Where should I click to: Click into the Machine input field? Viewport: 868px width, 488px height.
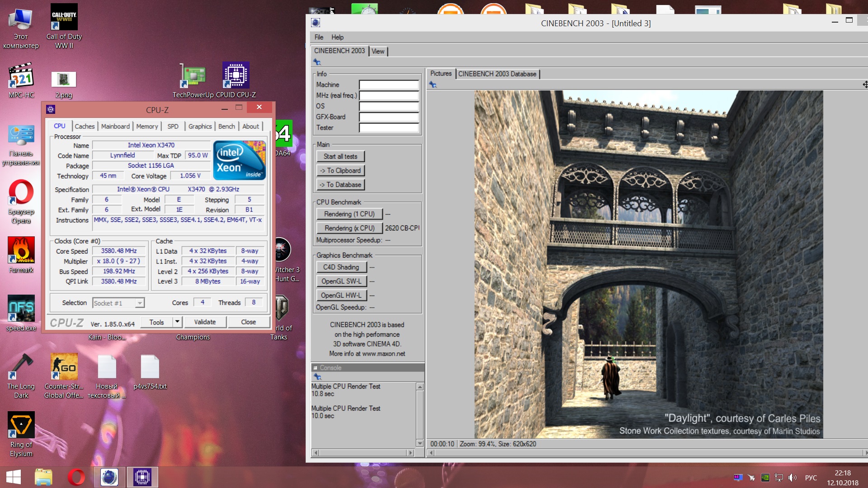coord(389,85)
